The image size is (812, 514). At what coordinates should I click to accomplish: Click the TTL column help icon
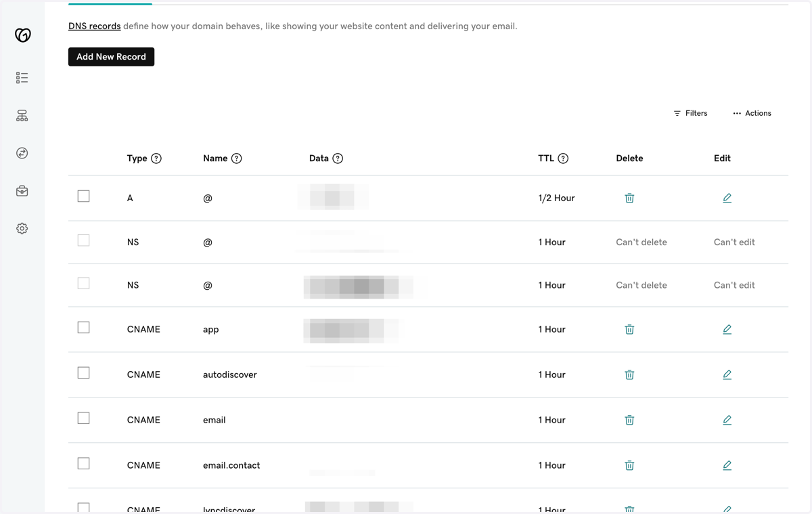(563, 158)
